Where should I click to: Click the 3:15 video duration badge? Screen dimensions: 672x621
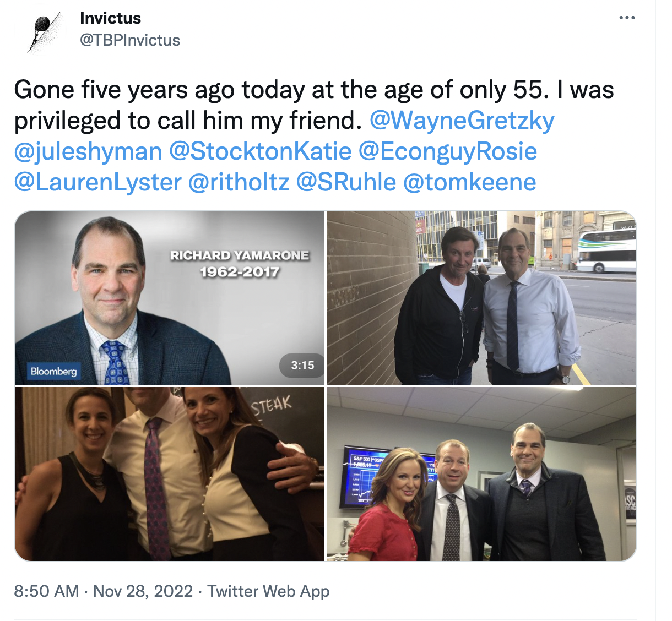tap(302, 365)
